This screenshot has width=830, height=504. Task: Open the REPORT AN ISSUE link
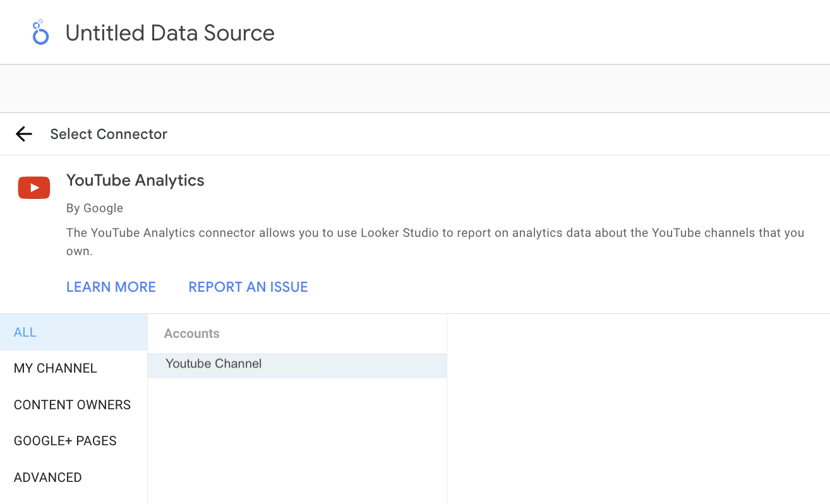click(248, 287)
